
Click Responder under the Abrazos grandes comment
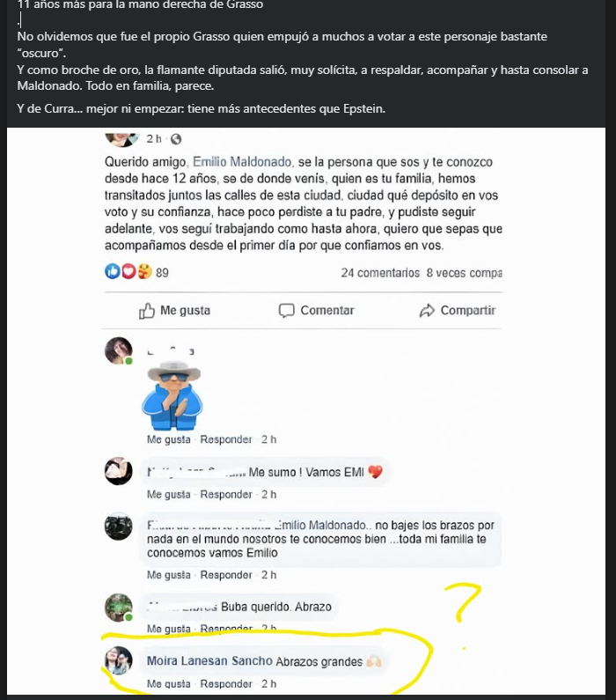[x=226, y=684]
